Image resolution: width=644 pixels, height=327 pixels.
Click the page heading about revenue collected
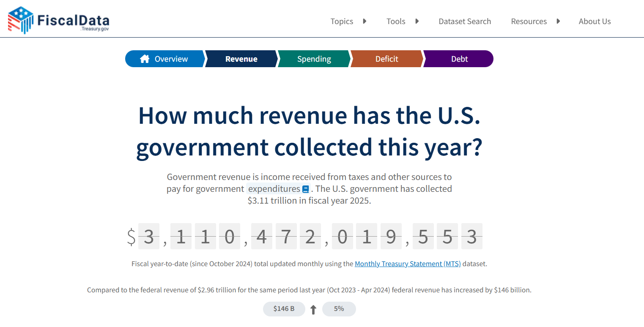[x=309, y=131]
